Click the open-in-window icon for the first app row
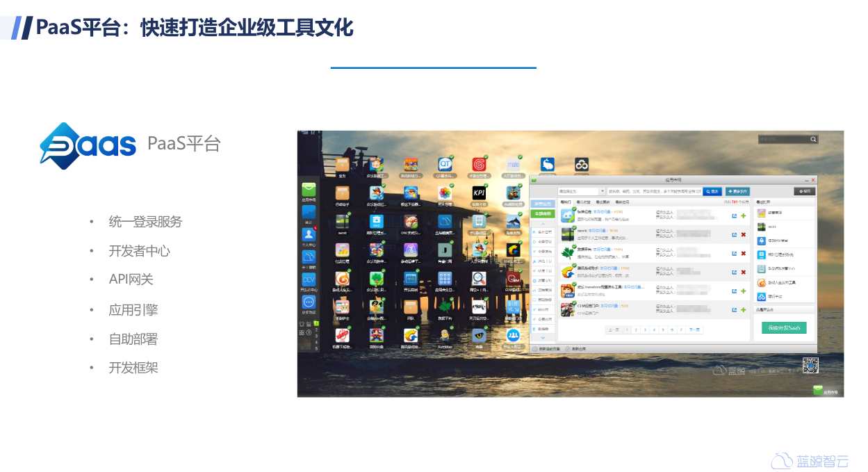The height and width of the screenshot is (472, 868). 734,216
